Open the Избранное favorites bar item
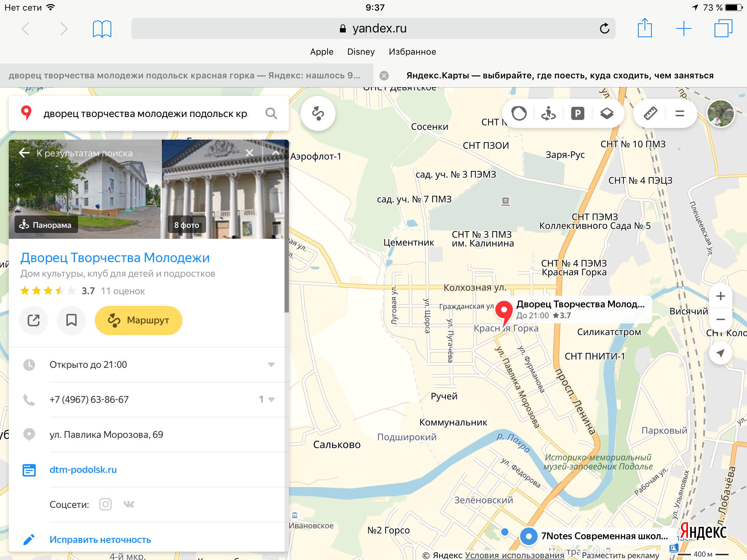This screenshot has width=747, height=560. [412, 52]
